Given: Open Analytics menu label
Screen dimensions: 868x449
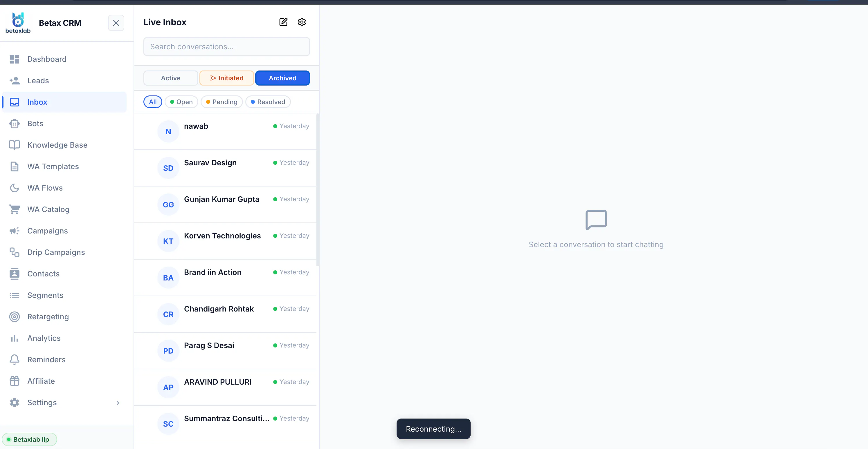Looking at the screenshot, I should [44, 338].
